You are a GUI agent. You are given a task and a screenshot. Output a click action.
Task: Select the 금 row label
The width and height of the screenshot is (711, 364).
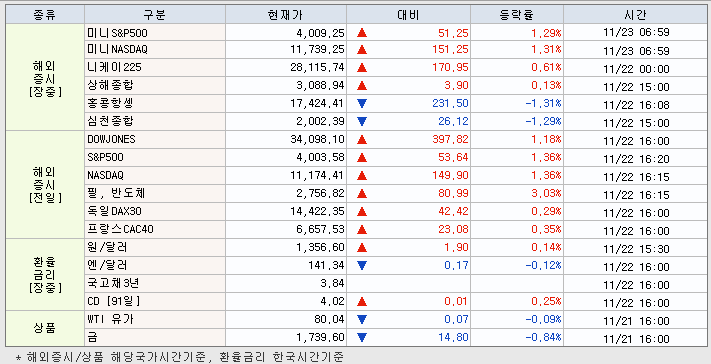click(x=93, y=337)
